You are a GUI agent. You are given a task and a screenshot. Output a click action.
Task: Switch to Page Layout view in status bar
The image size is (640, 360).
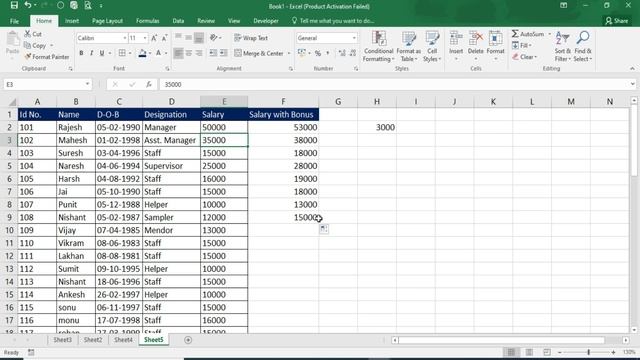[529, 352]
